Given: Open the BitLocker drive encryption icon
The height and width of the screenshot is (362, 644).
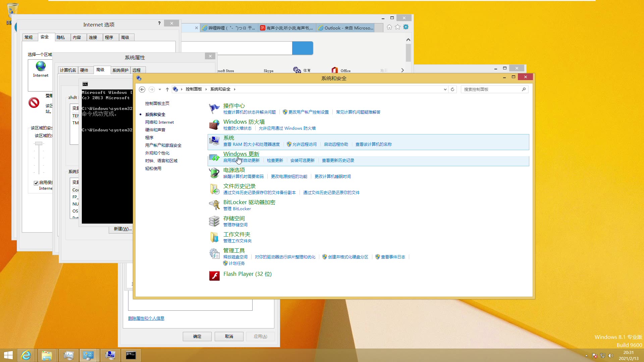Looking at the screenshot, I should tap(214, 205).
